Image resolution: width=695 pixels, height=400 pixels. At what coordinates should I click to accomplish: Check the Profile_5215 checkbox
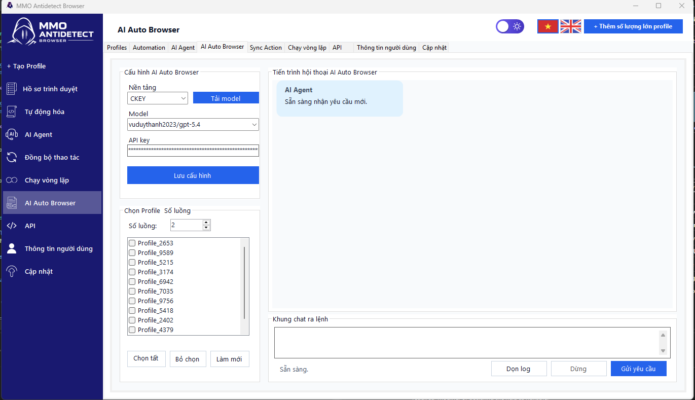click(132, 262)
